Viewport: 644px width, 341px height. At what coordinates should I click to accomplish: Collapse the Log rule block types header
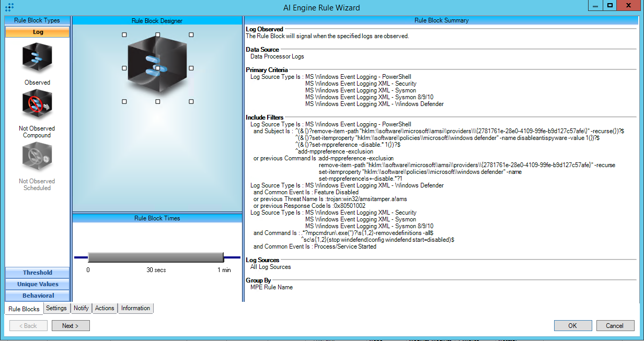pyautogui.click(x=37, y=32)
